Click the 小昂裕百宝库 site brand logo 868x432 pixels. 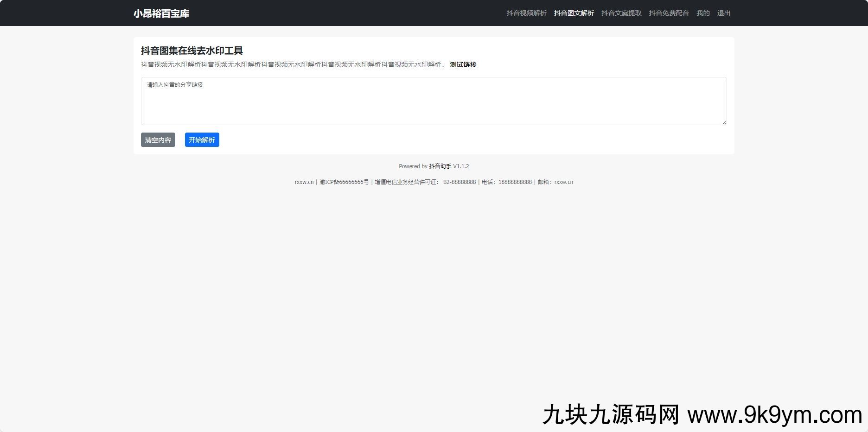pyautogui.click(x=161, y=13)
